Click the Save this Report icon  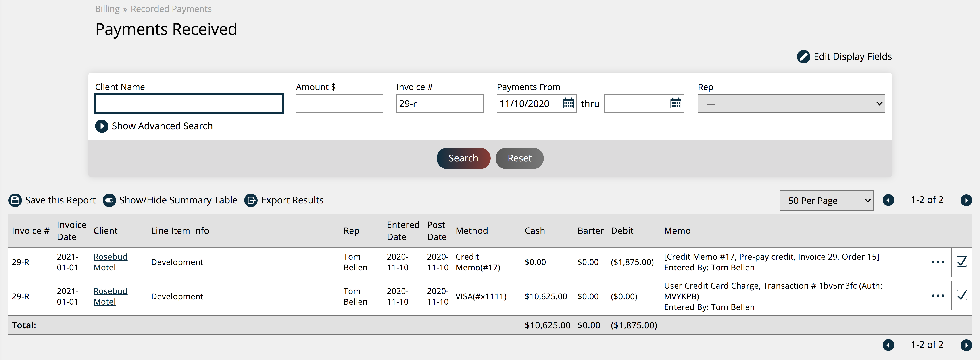(15, 200)
